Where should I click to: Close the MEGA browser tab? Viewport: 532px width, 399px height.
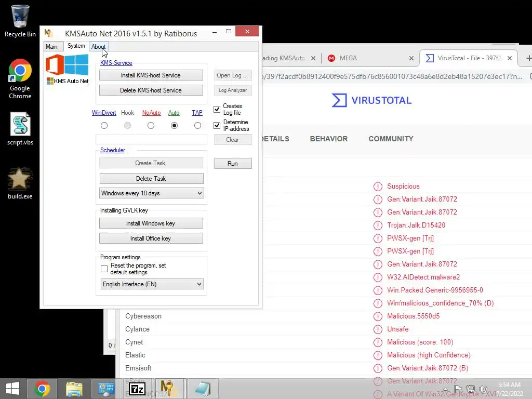point(411,58)
